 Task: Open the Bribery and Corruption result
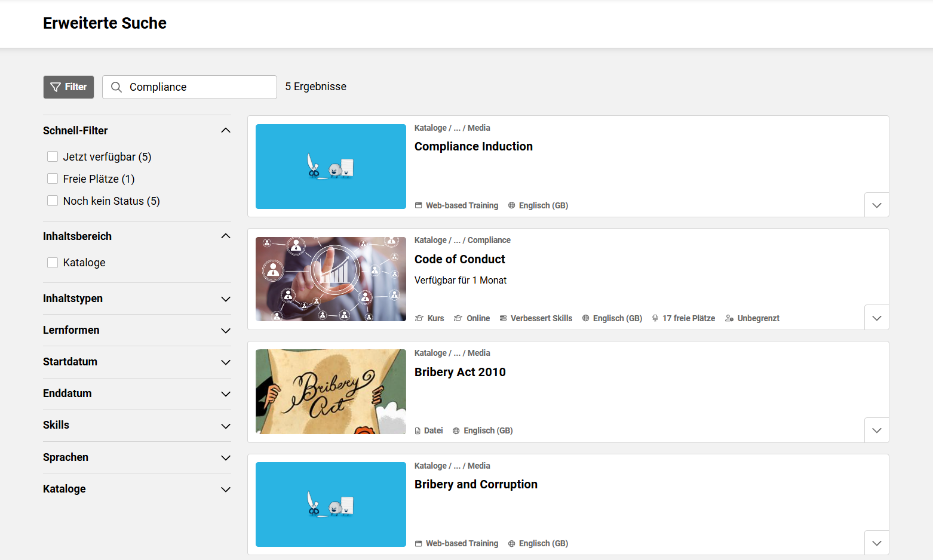(475, 484)
